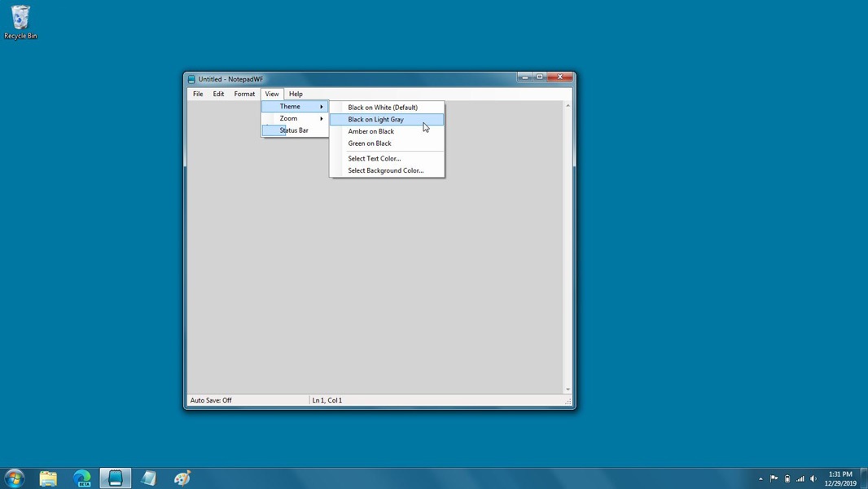Open the Recycle Bin desktop icon
868x489 pixels.
click(x=20, y=22)
